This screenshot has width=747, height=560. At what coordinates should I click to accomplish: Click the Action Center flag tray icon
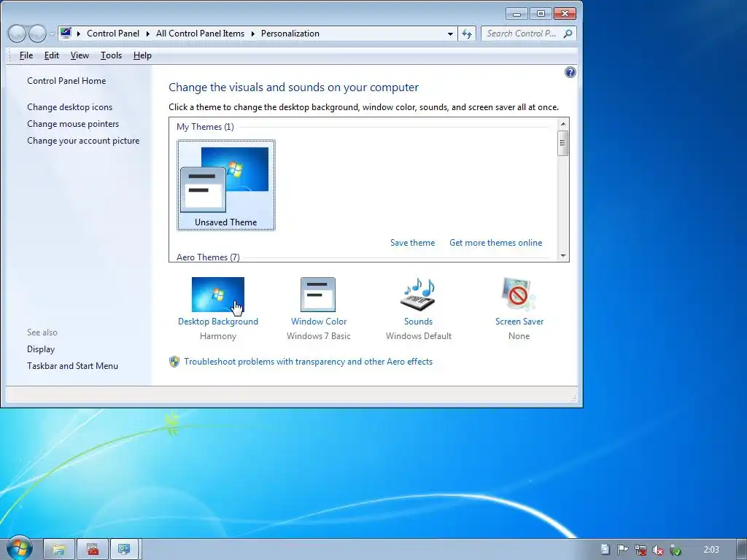622,550
